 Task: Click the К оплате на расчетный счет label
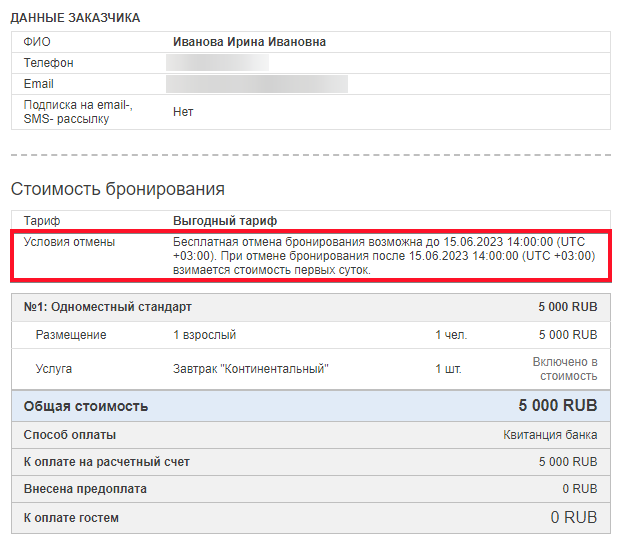point(107,462)
